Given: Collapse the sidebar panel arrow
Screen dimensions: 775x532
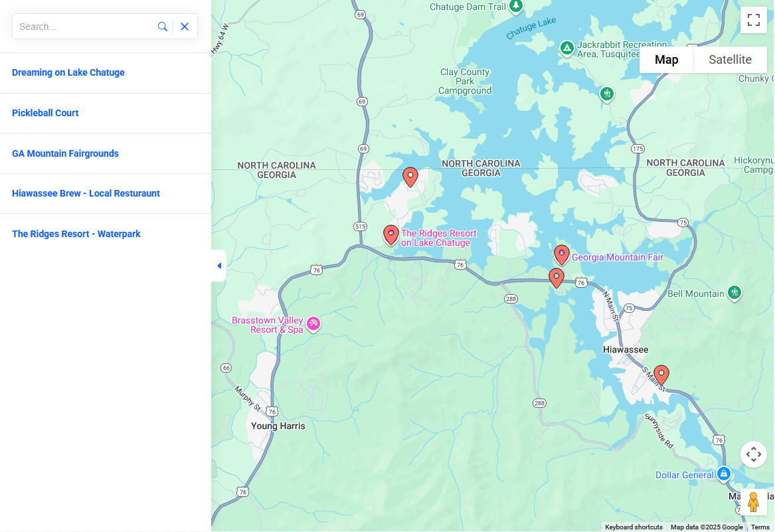Looking at the screenshot, I should click(x=218, y=266).
